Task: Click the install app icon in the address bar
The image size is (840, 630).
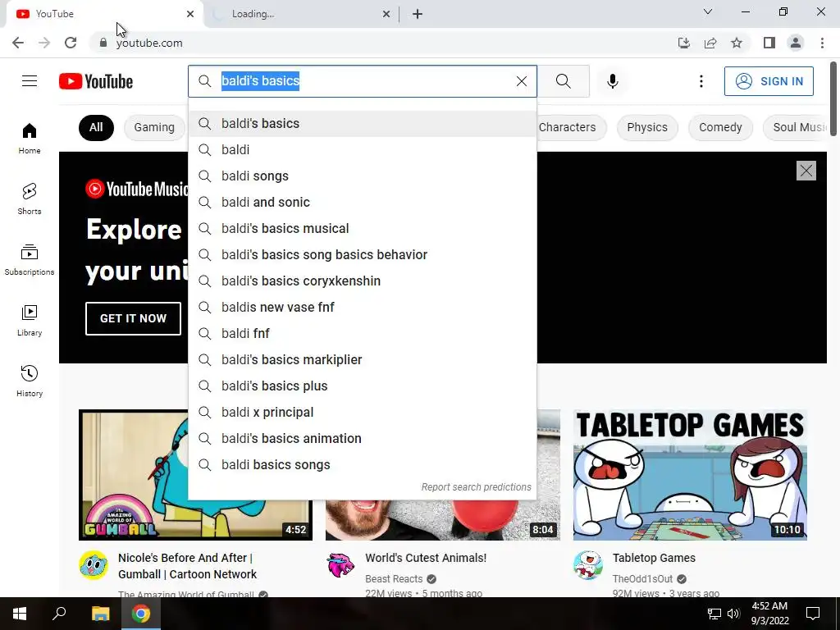Action: (x=683, y=43)
